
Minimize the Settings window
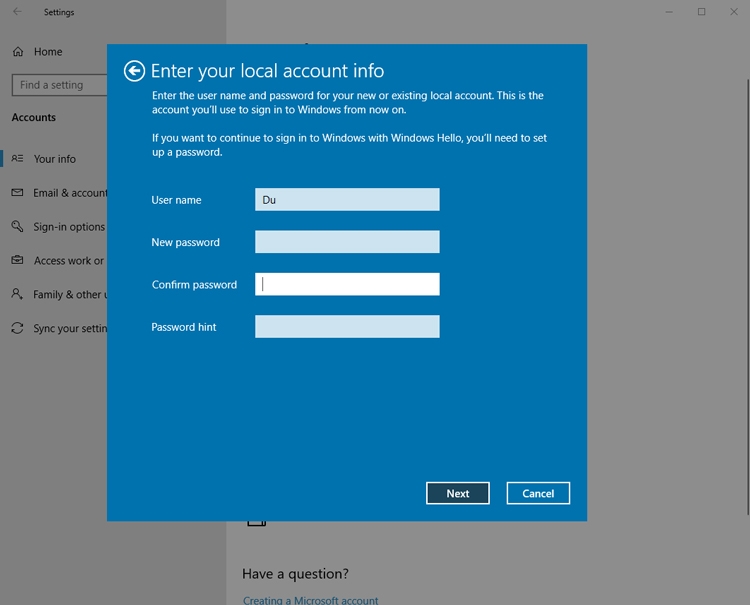coord(669,11)
